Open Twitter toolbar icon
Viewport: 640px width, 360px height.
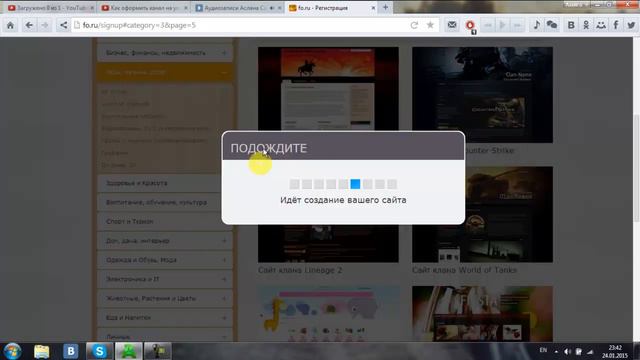coord(631,25)
